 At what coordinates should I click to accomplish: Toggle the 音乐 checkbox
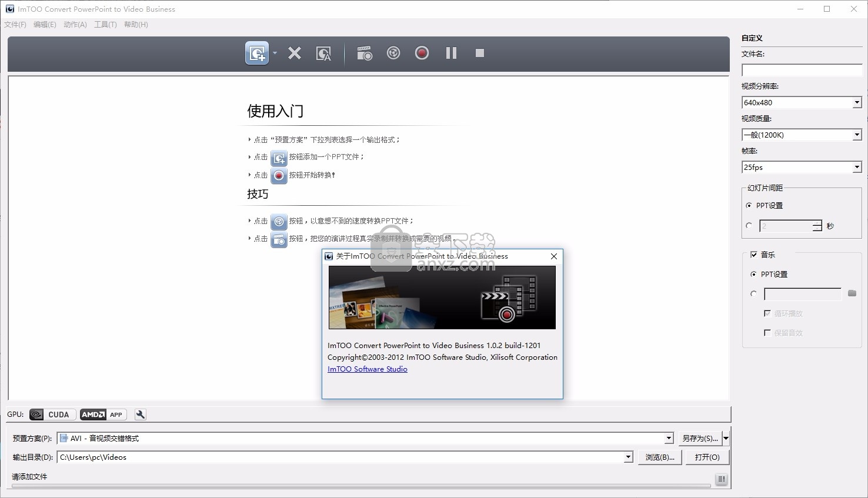(x=754, y=255)
